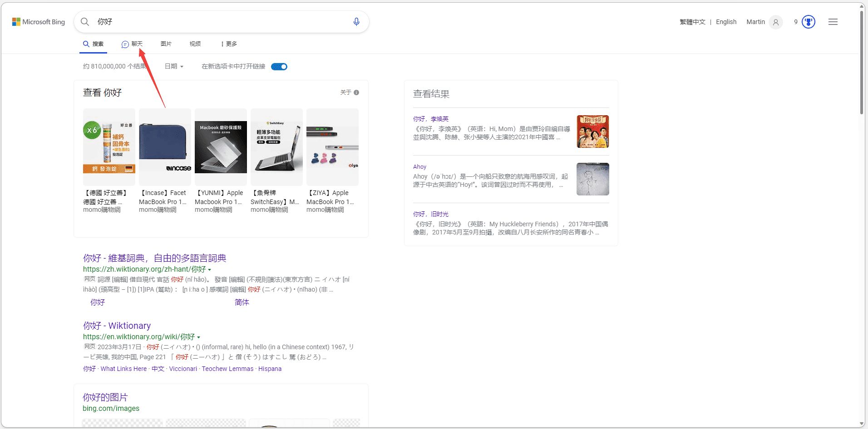Expand the URL chevron under 你好 - 維基詞典
Screen dimensions: 868x429
pos(210,269)
